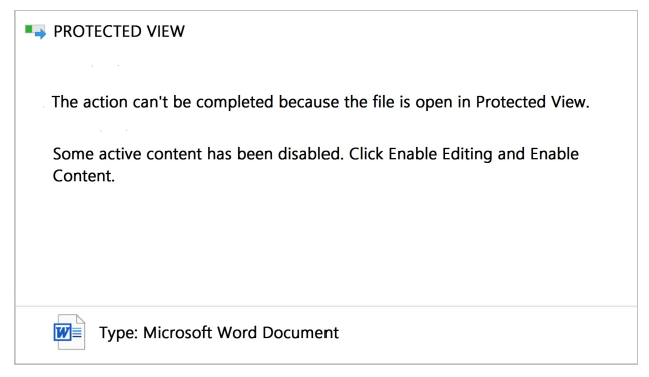Click the "Type:" label
The image size is (649, 377).
118,333
